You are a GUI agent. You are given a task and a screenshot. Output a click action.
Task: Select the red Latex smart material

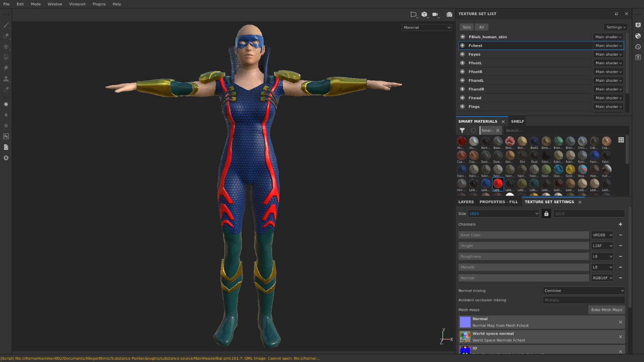498,184
